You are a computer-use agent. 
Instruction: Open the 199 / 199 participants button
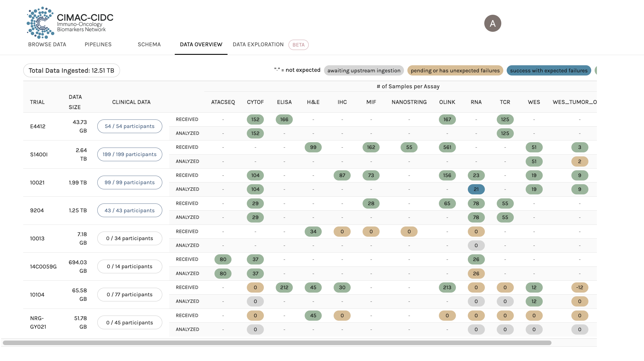point(130,154)
